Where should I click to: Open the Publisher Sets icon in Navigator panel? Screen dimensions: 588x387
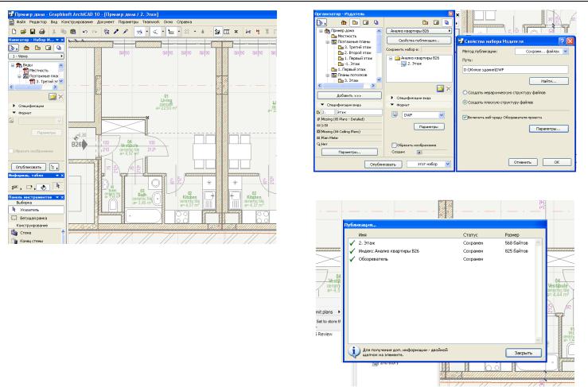(x=59, y=48)
